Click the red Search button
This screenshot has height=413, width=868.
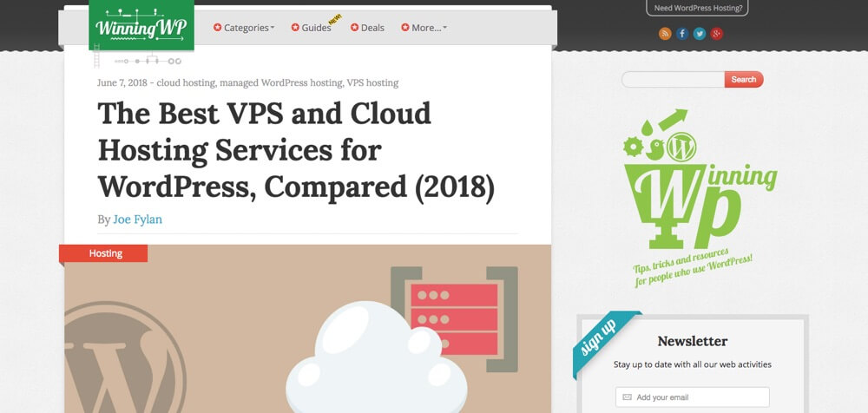coord(744,79)
